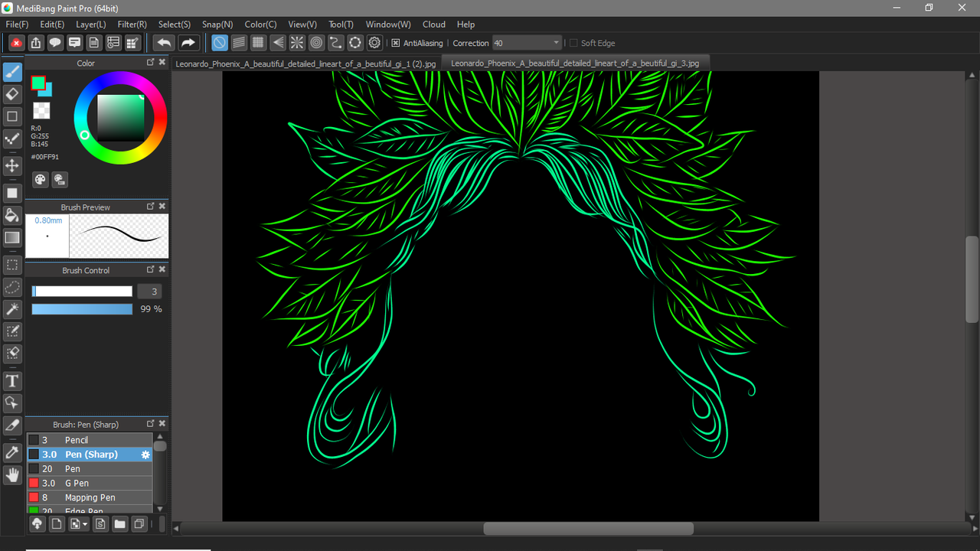
Task: Select the Operation (object select) tool
Action: point(12,403)
